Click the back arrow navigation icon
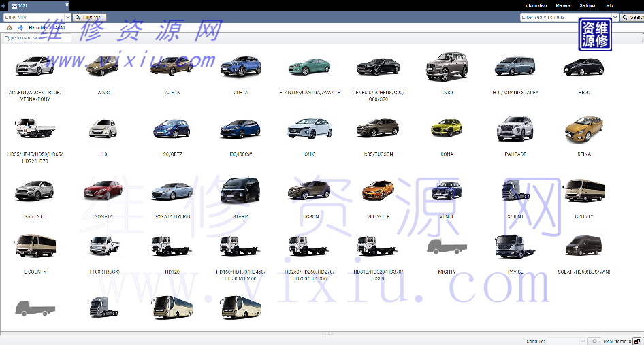This screenshot has width=644, height=345. click(x=21, y=28)
